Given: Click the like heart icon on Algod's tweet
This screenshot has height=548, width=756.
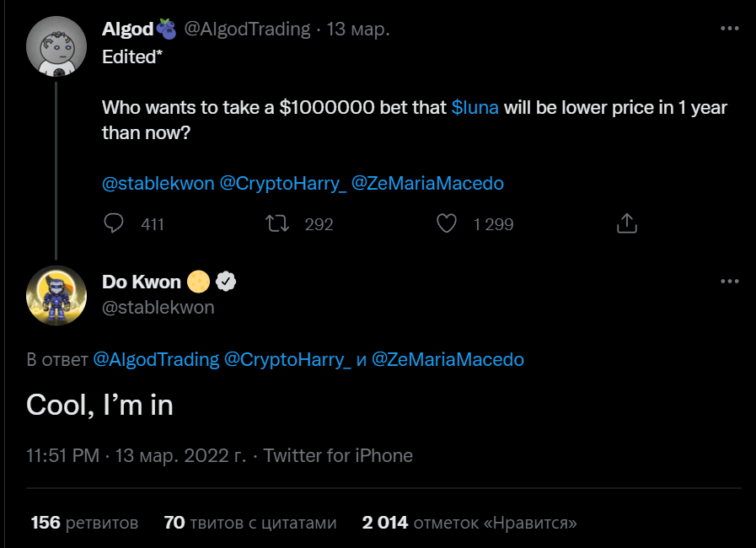Looking at the screenshot, I should [x=446, y=223].
